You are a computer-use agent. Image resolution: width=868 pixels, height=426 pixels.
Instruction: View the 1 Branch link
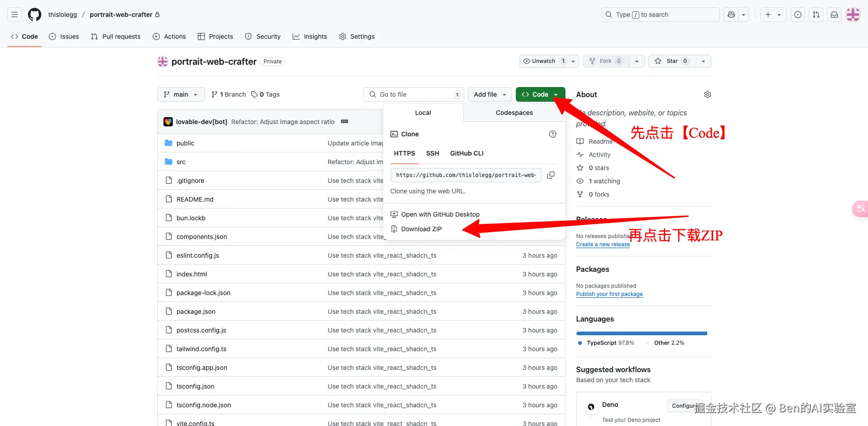click(x=229, y=94)
